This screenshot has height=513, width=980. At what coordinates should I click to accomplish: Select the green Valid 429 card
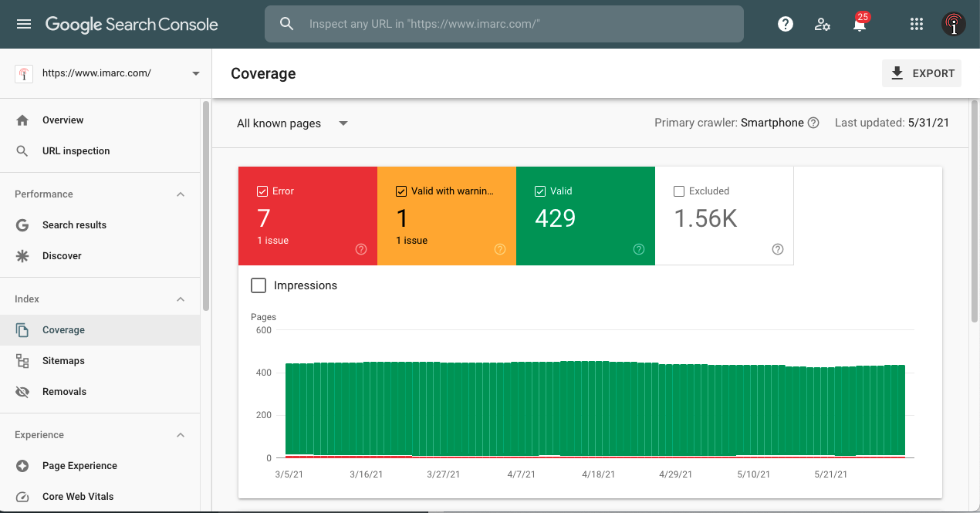(x=586, y=216)
